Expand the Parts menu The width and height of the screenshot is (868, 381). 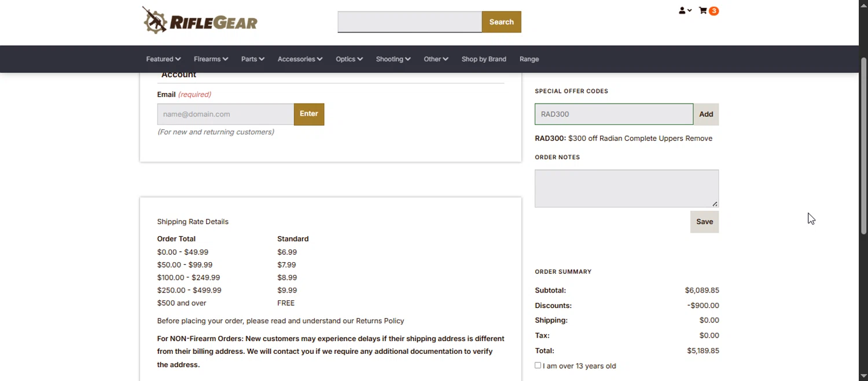pos(253,59)
